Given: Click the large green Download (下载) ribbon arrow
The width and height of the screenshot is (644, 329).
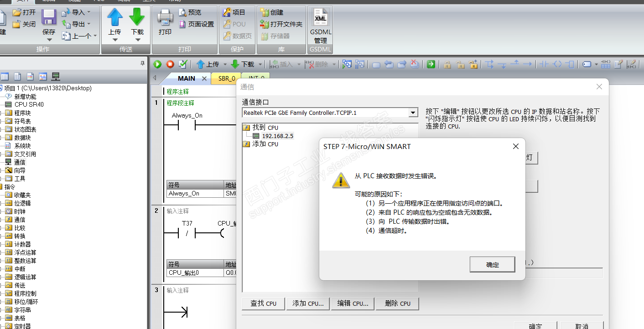Looking at the screenshot, I should (x=137, y=17).
